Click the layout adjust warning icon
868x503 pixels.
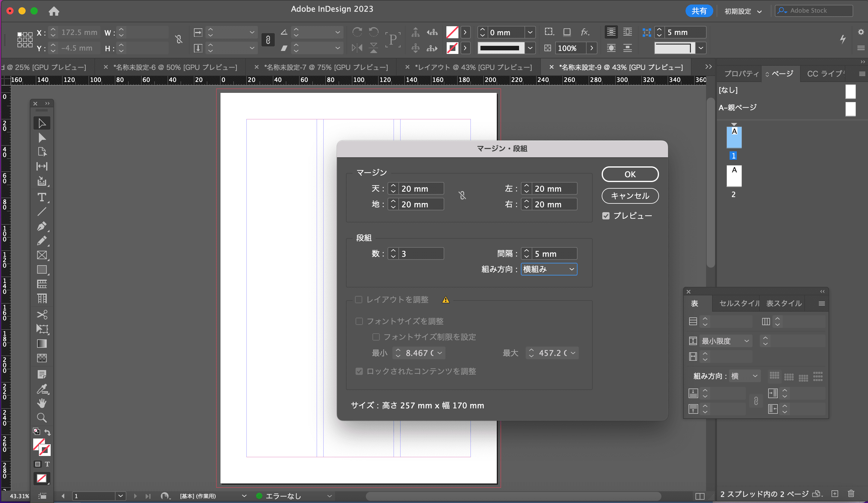(x=446, y=300)
